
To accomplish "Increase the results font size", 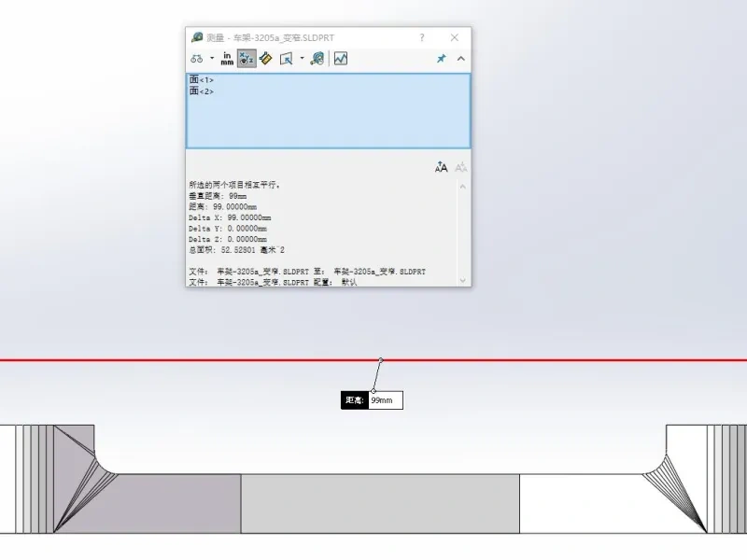I will (441, 167).
